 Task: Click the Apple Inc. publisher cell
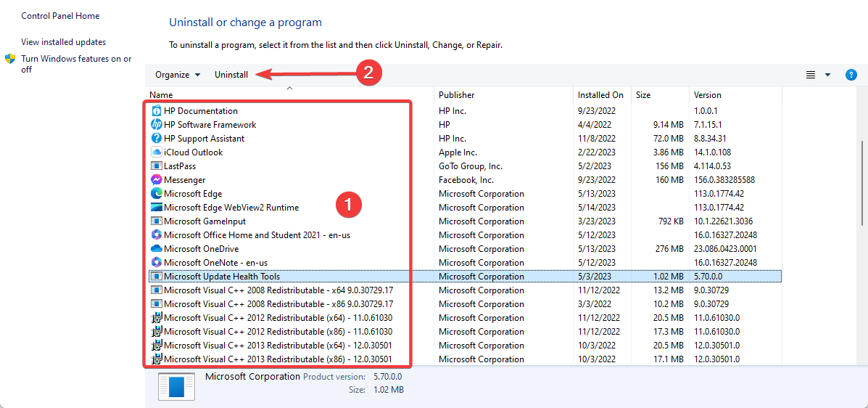coord(458,152)
